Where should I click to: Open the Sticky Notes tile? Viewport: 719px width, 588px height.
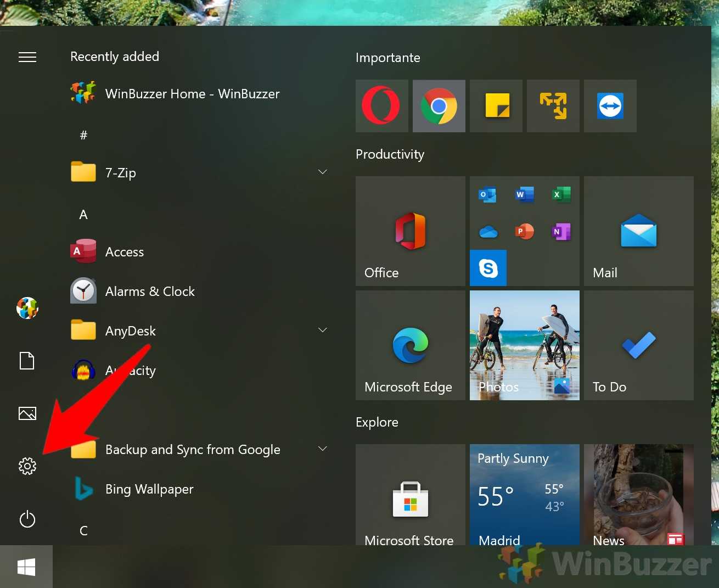click(x=496, y=106)
